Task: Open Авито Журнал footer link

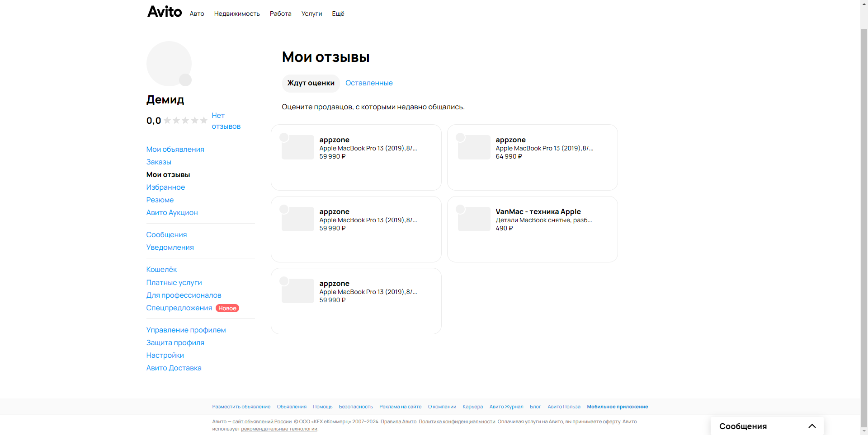Action: point(506,407)
